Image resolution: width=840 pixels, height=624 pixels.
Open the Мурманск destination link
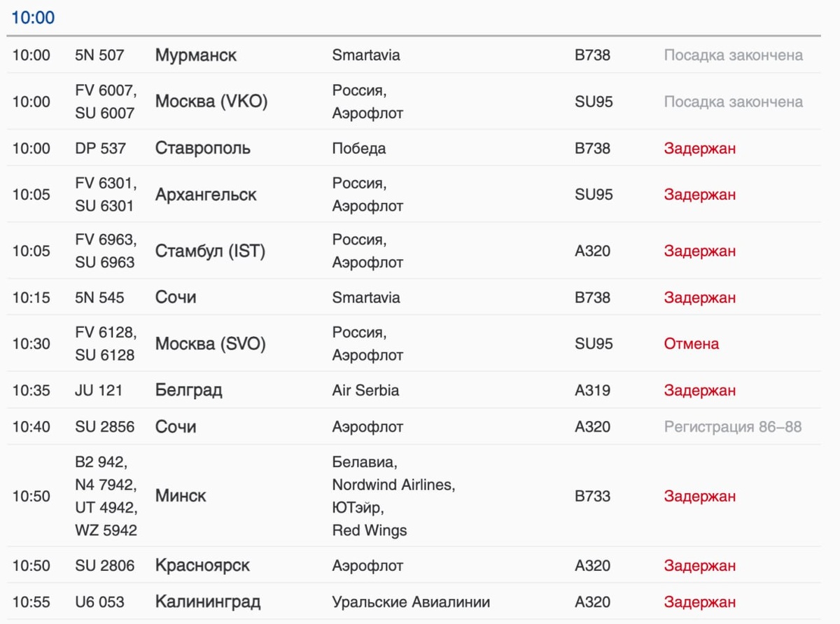[195, 55]
